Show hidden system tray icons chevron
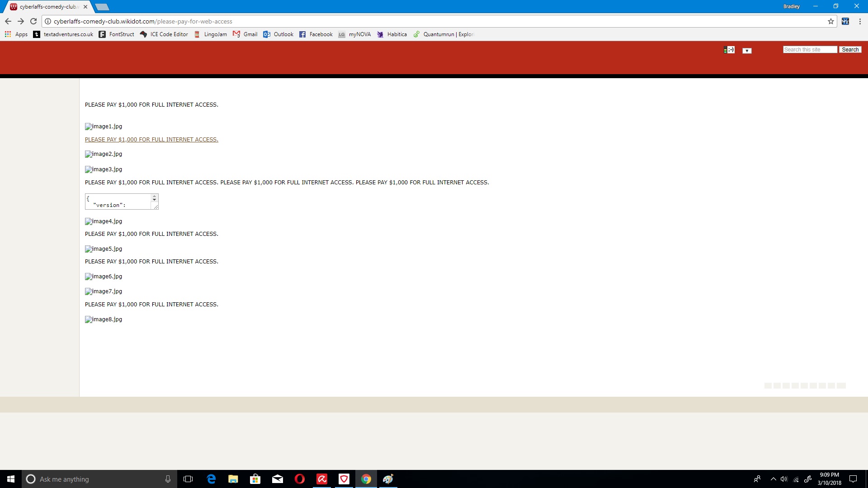This screenshot has height=488, width=868. [x=773, y=479]
